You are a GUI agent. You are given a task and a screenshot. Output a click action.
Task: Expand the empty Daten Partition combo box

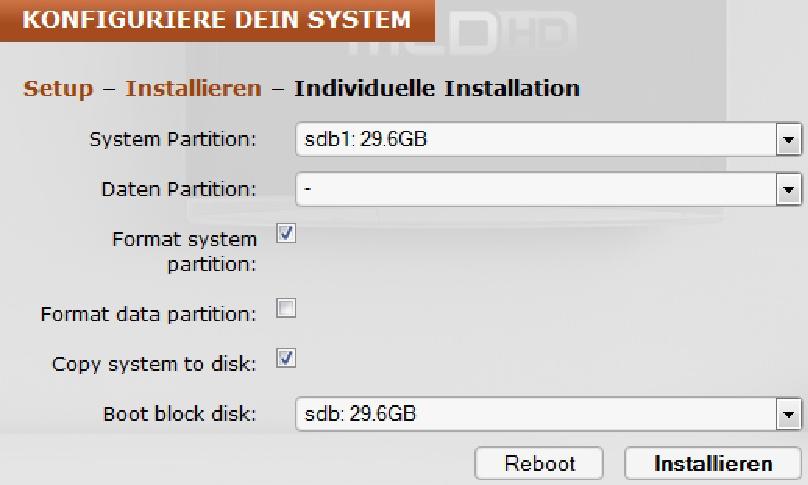tap(536, 189)
